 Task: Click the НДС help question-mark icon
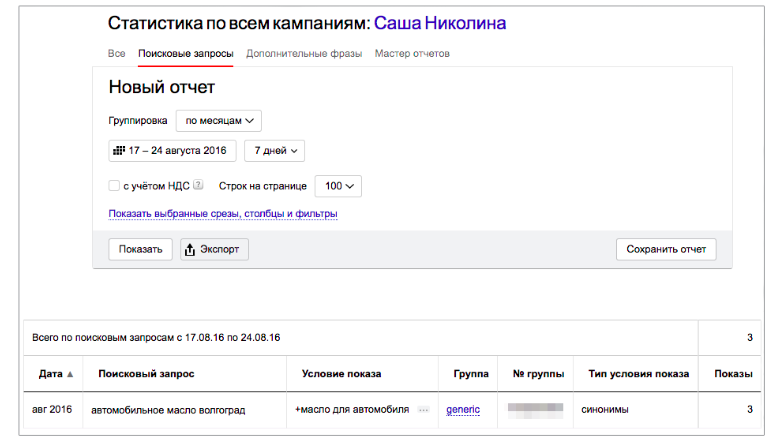[198, 185]
